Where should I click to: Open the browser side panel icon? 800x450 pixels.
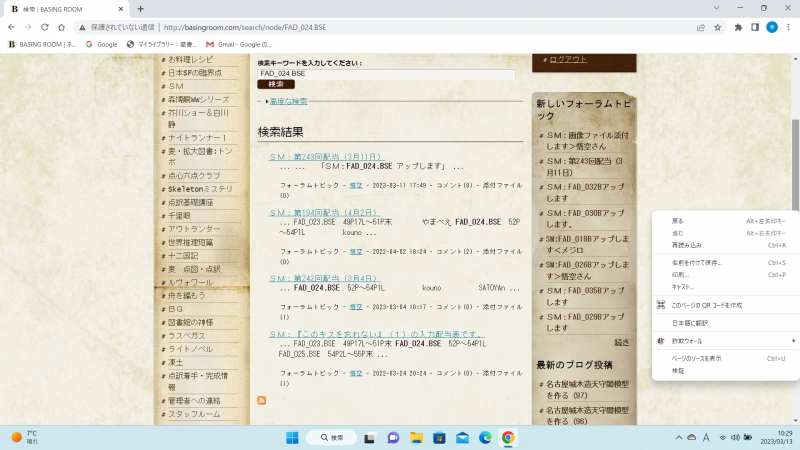754,27
